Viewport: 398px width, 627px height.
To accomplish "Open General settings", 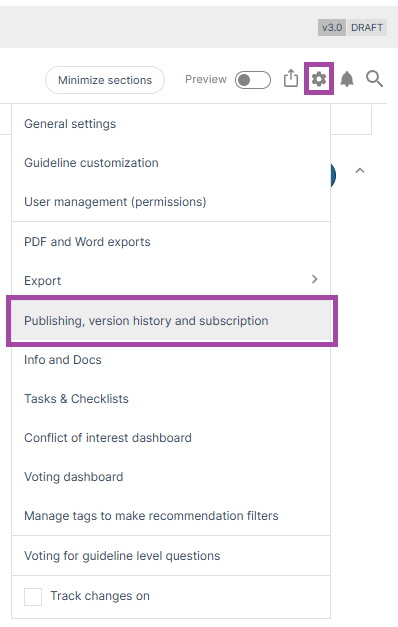I will [171, 124].
